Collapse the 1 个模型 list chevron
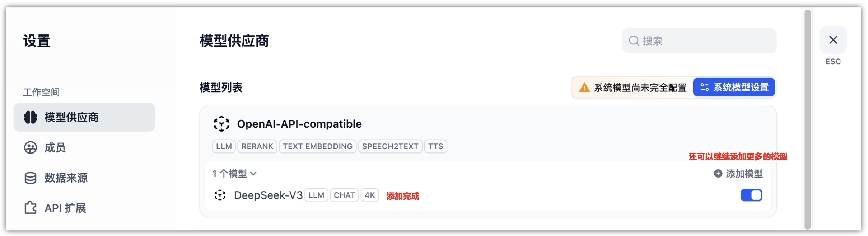The image size is (868, 236). [x=253, y=174]
